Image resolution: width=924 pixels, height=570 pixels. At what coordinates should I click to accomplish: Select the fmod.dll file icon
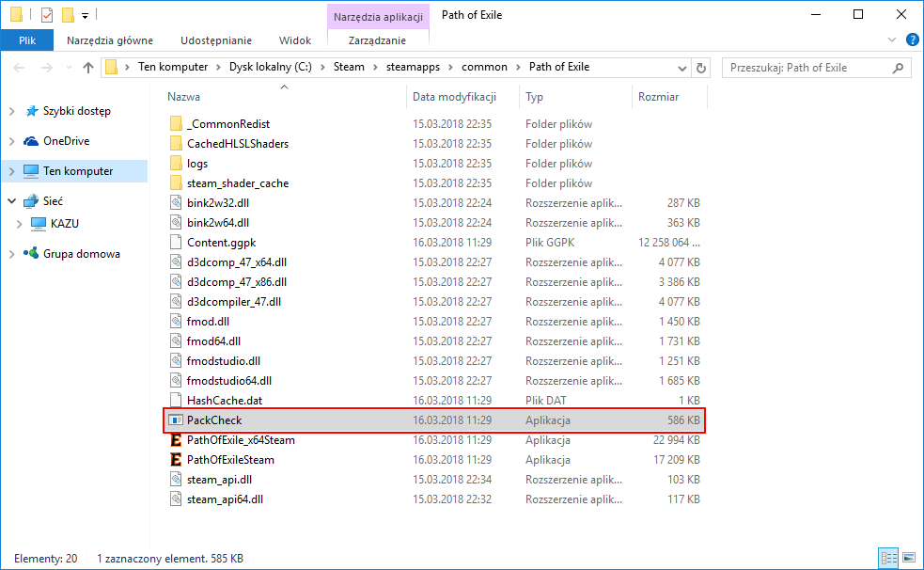pyautogui.click(x=176, y=322)
